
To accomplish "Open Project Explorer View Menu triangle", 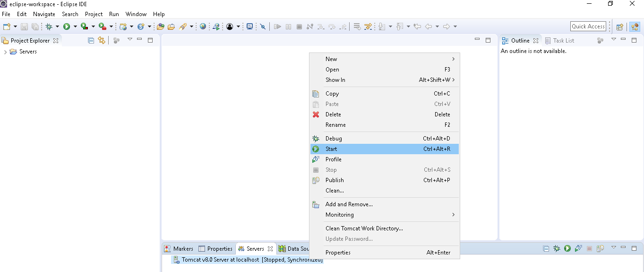I will 129,40.
